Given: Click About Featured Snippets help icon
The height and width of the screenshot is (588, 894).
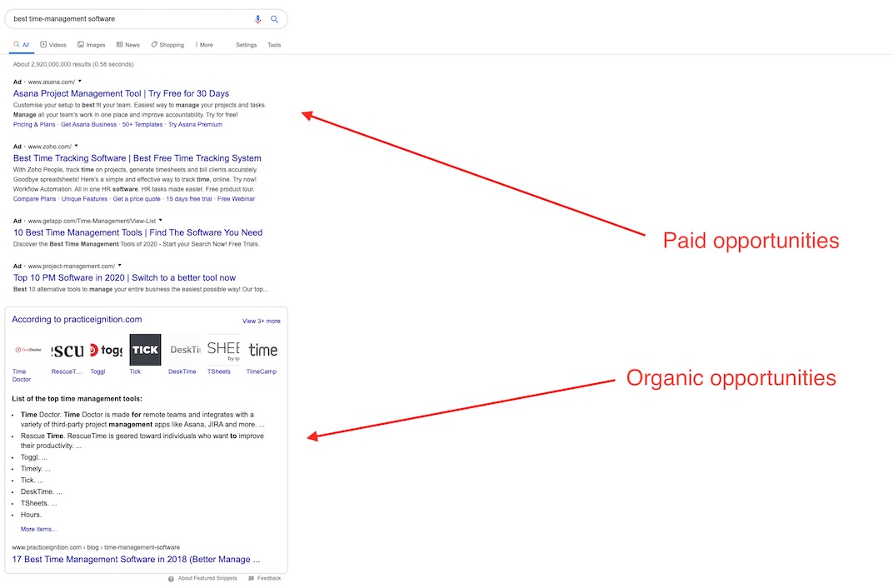Looking at the screenshot, I should pos(171,579).
